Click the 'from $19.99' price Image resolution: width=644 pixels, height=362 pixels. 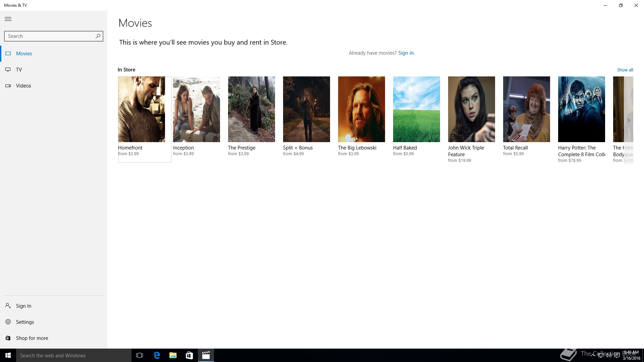pos(460,161)
